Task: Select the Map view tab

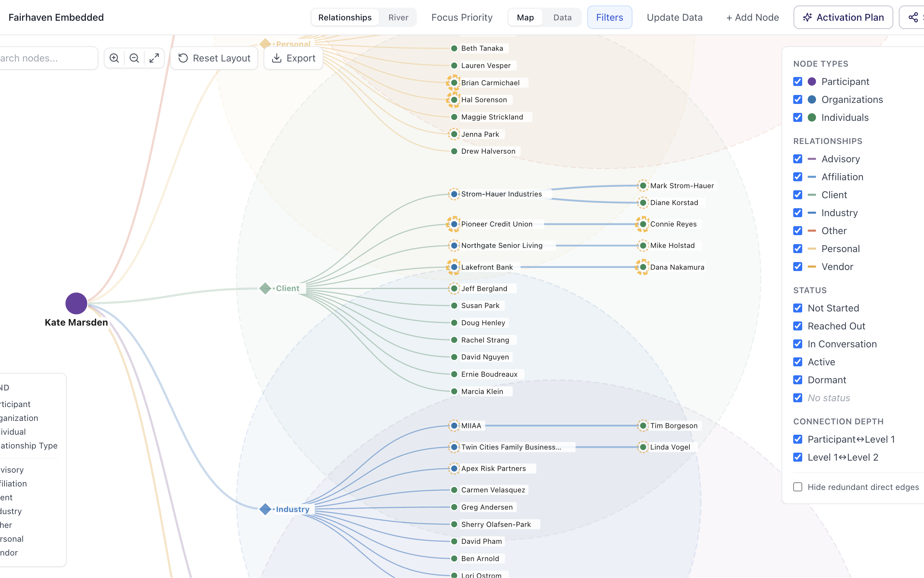Action: tap(525, 17)
